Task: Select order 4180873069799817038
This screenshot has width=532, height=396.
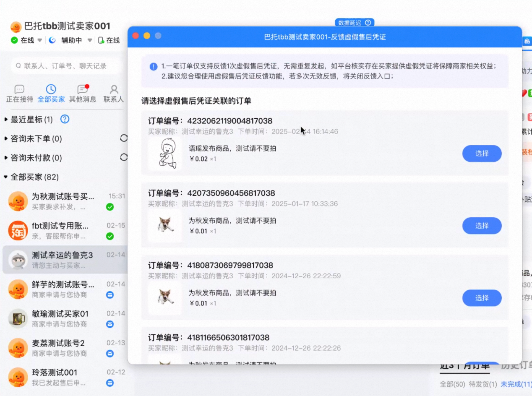Action: tap(482, 298)
